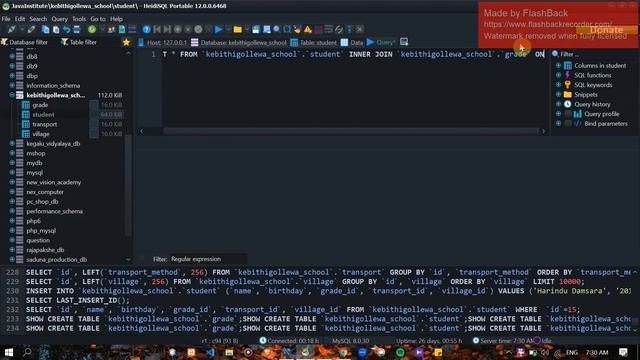Viewport: 640px width, 360px height.
Task: Open the Windows notification center icon
Action: (623, 352)
